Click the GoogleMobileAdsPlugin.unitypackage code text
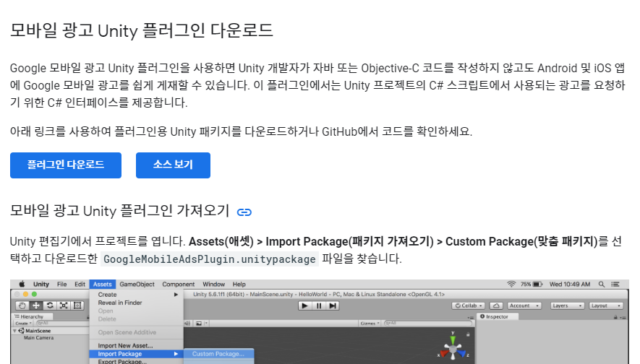The image size is (640, 364). (x=210, y=259)
